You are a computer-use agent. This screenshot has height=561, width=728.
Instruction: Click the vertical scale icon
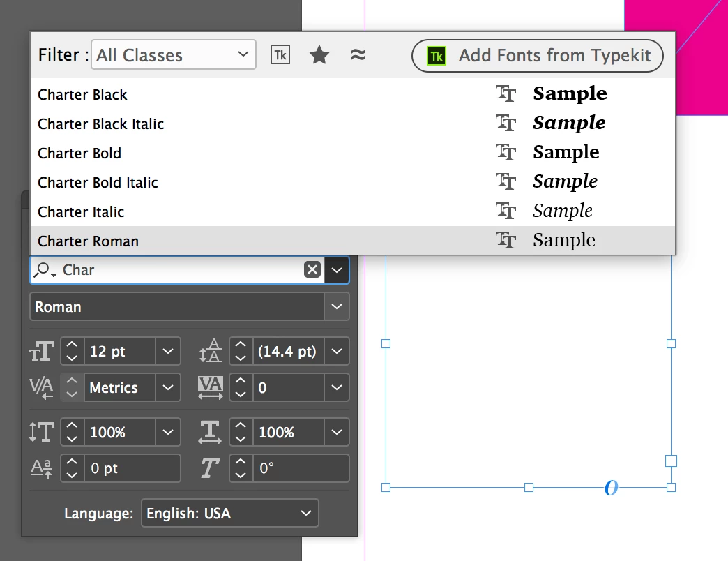click(42, 432)
